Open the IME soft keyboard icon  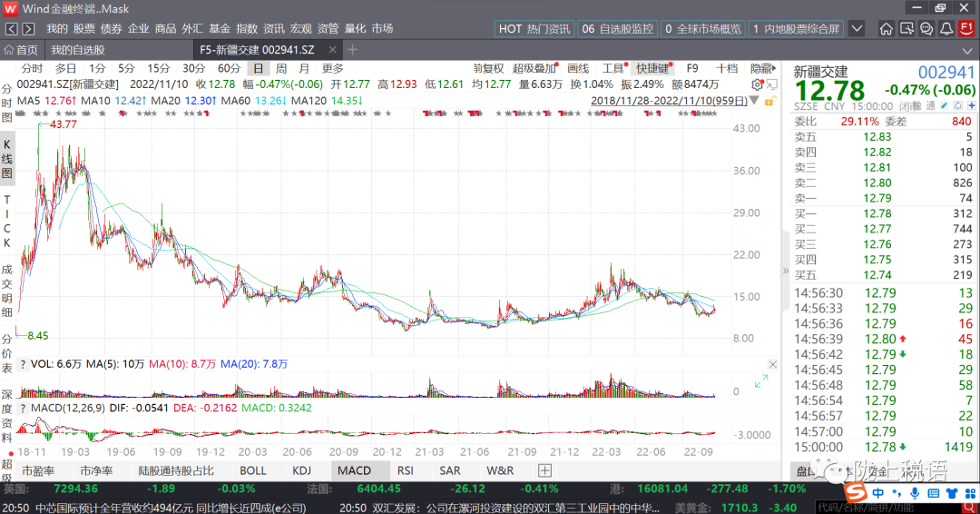[x=933, y=493]
